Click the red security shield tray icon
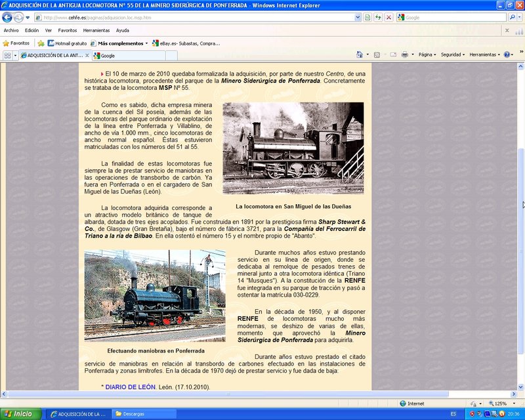The image size is (525, 420). (x=472, y=414)
